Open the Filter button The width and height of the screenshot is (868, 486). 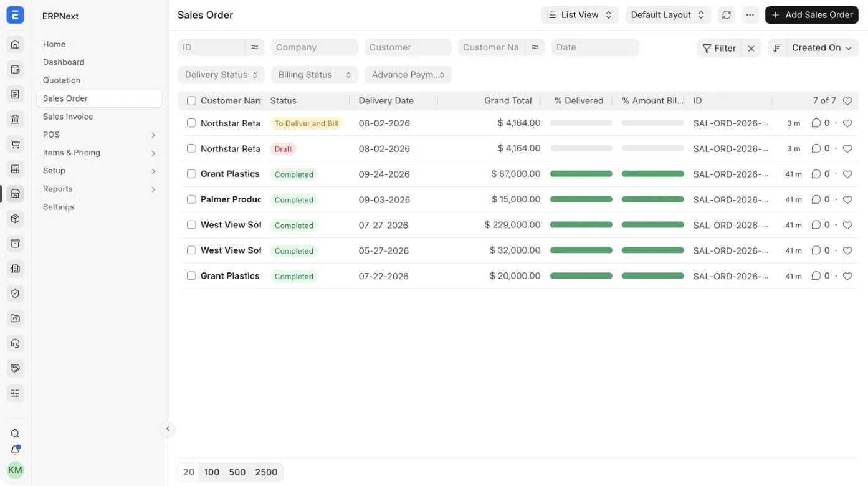[720, 48]
